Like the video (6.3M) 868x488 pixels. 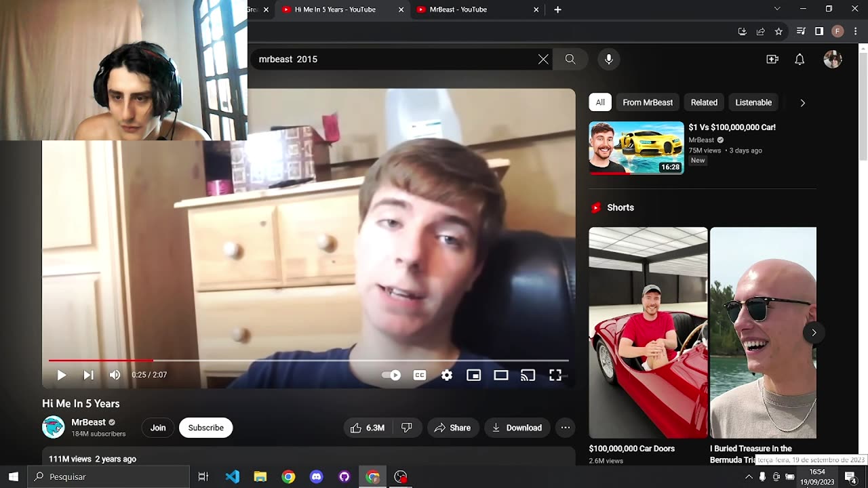click(x=368, y=428)
